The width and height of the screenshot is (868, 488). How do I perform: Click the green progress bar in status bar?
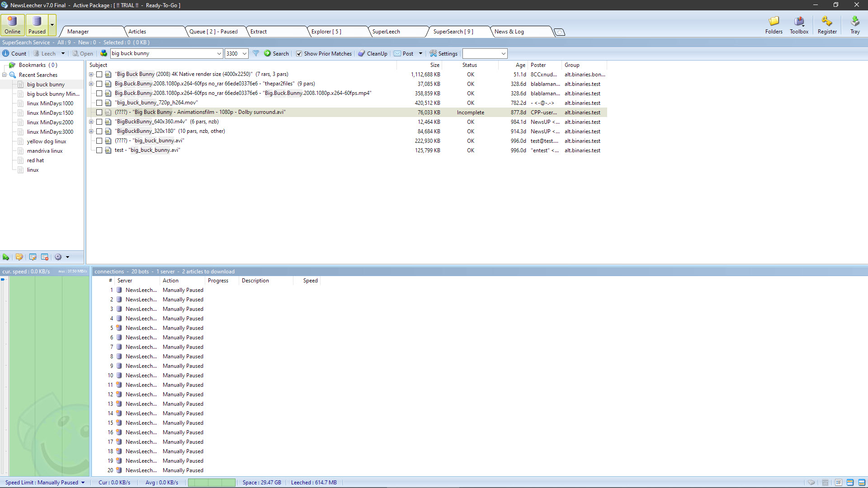[212, 483]
